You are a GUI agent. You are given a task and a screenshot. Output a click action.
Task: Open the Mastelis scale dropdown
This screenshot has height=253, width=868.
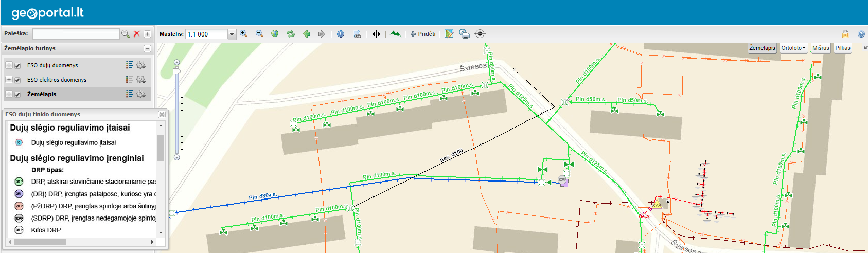(x=232, y=34)
